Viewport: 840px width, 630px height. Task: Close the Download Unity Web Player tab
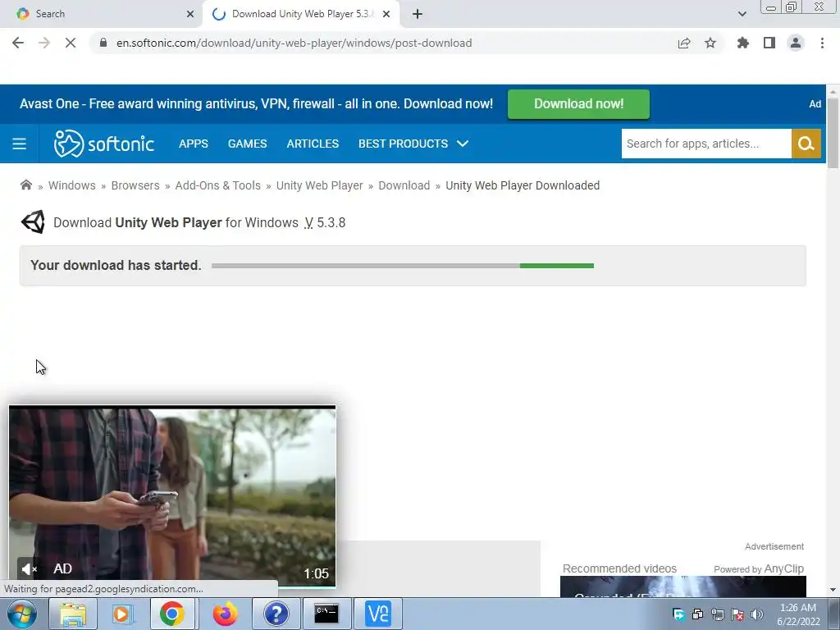coord(386,14)
